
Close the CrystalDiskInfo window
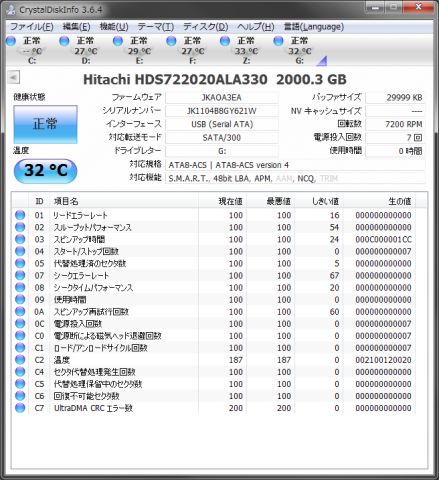point(418,7)
